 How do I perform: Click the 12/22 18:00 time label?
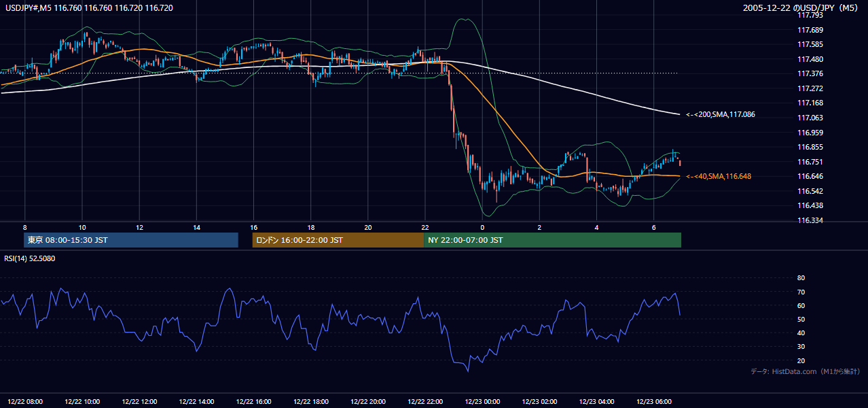pos(311,401)
